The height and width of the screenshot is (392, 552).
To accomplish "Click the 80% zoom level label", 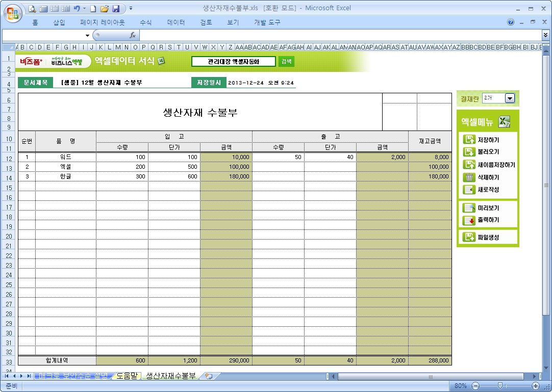I will tap(461, 386).
